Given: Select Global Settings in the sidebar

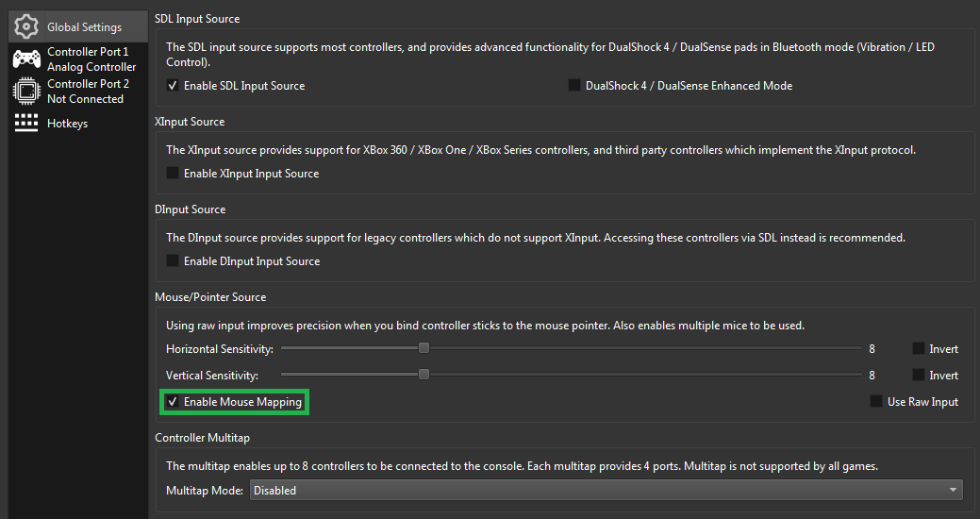Looking at the screenshot, I should pos(84,27).
